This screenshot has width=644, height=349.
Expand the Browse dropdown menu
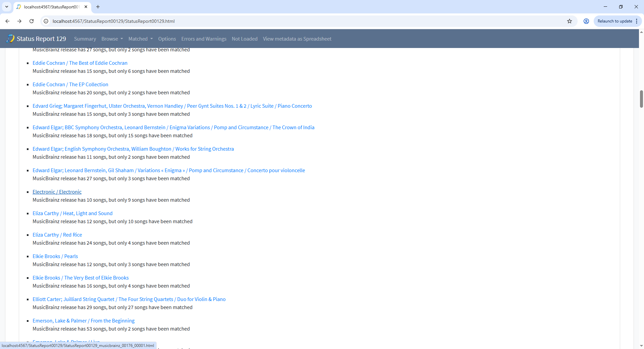pos(112,39)
